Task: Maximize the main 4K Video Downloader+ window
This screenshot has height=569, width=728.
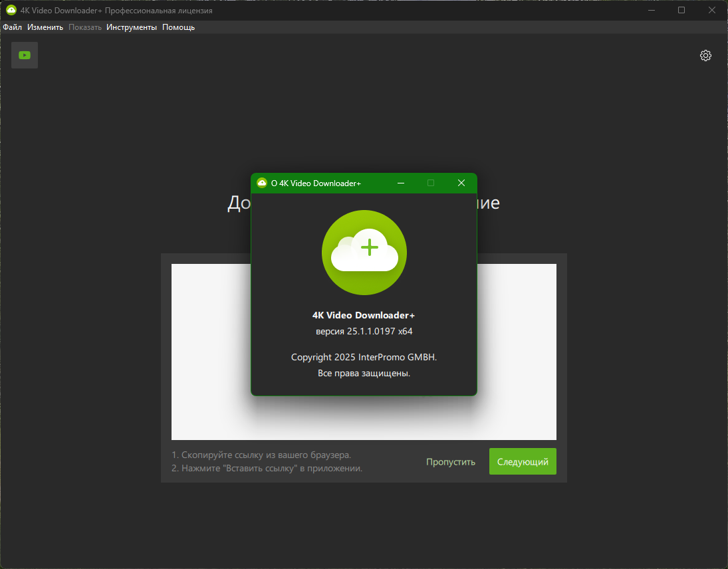Action: coord(681,10)
